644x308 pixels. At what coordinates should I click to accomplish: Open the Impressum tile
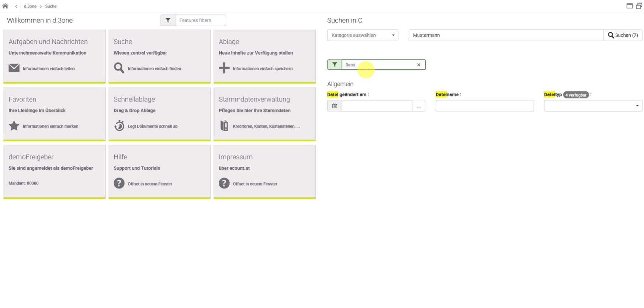(264, 172)
